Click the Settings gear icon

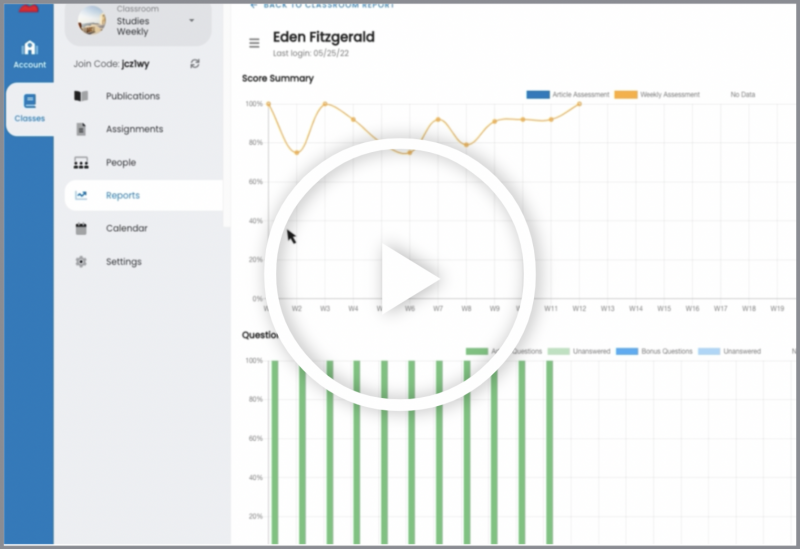[82, 262]
